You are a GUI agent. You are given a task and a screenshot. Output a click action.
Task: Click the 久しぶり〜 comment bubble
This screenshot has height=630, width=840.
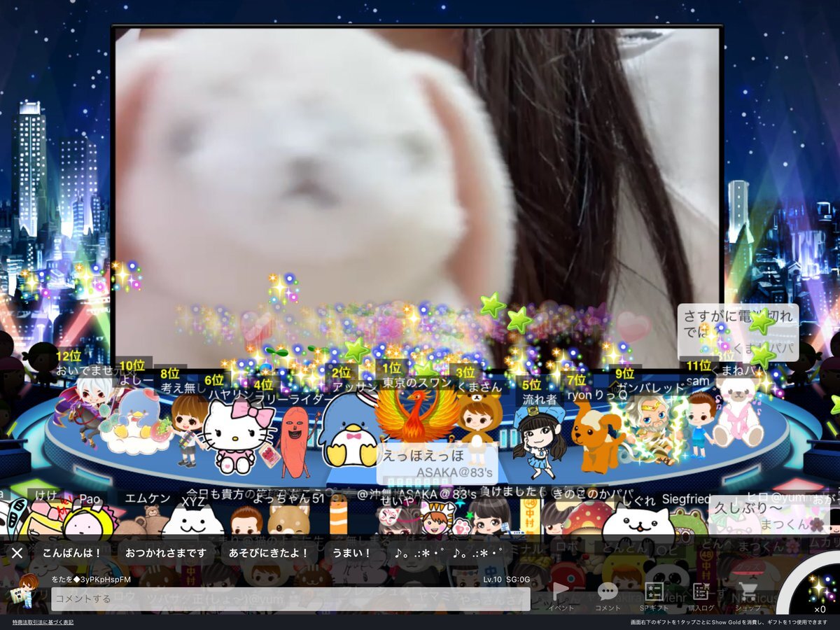pyautogui.click(x=769, y=515)
